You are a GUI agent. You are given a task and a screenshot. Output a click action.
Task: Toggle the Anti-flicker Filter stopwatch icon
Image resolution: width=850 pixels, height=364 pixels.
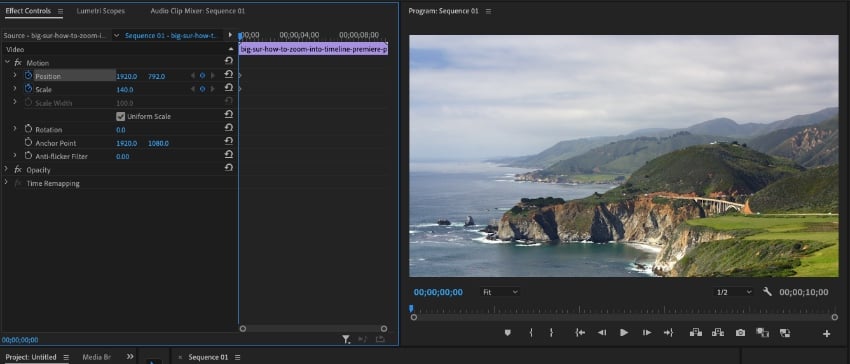[29, 156]
